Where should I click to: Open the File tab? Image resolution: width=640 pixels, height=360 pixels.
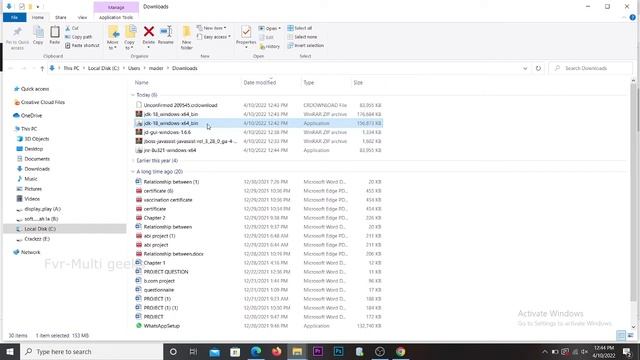coord(14,18)
